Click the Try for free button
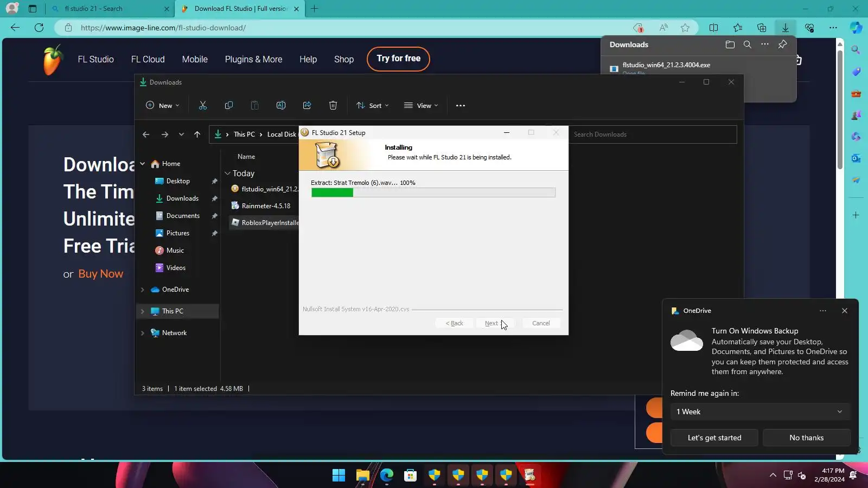Screen dimensions: 868x488 coord(398,59)
